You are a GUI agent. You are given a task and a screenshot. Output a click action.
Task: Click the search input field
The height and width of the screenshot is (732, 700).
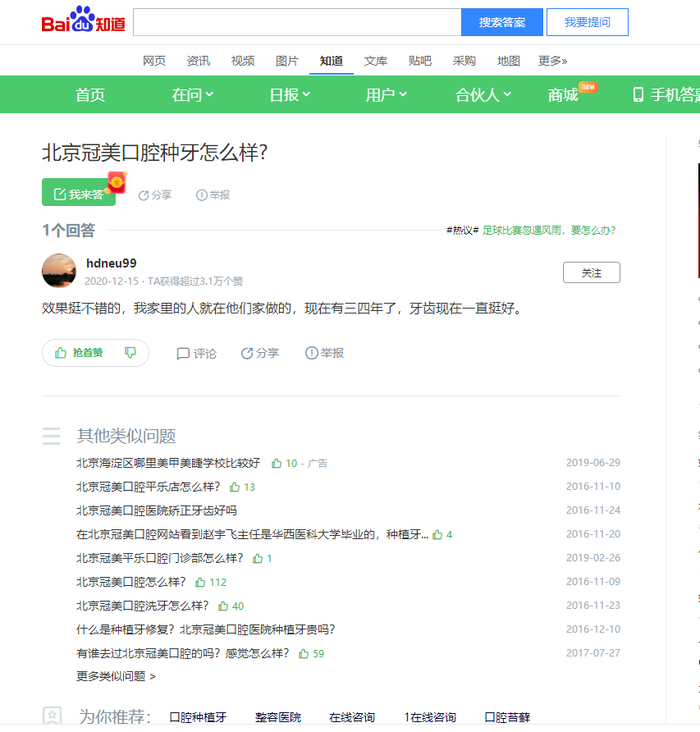point(297,22)
